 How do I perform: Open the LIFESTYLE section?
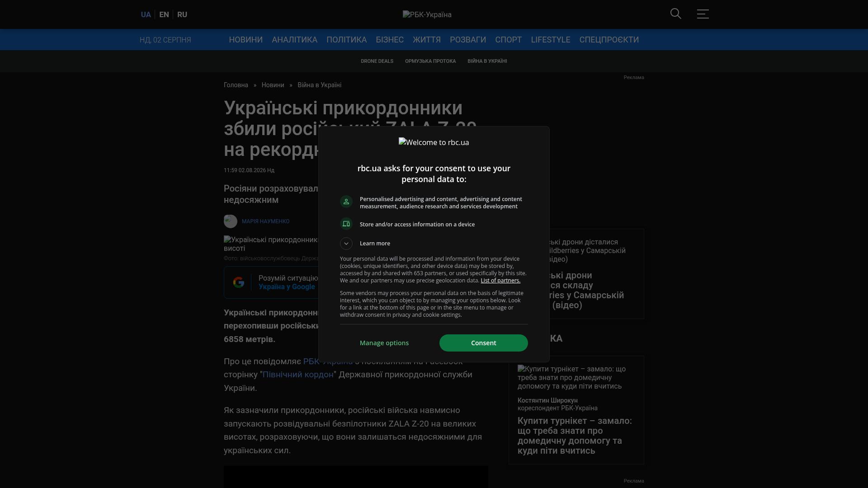(x=551, y=40)
